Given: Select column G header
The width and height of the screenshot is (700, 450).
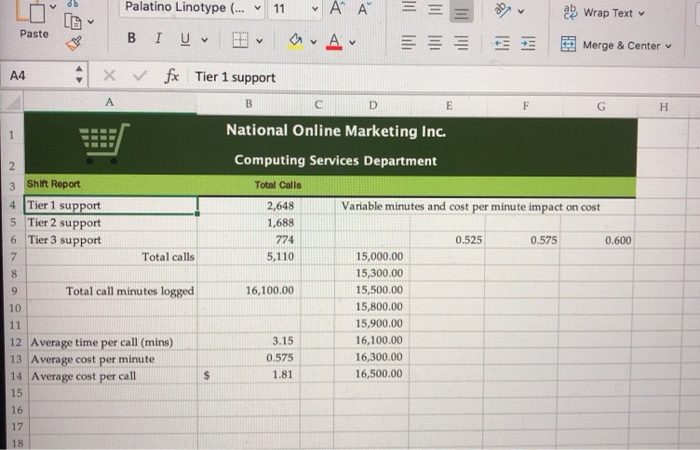Looking at the screenshot, I should [x=601, y=106].
